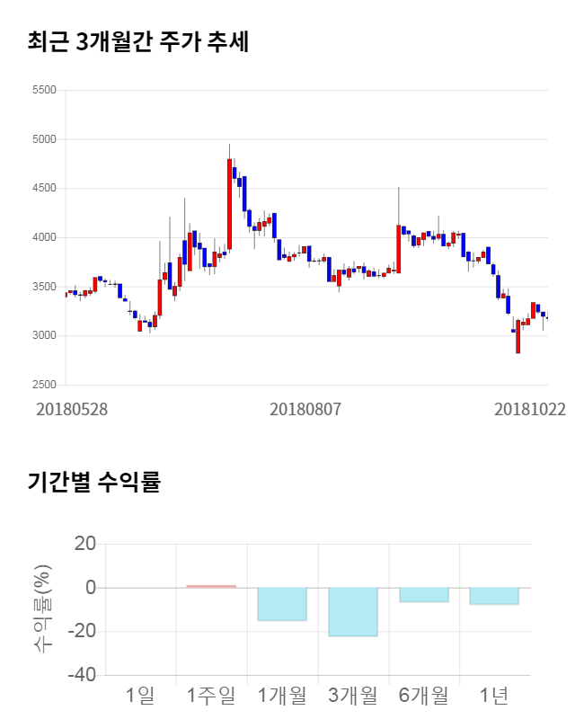Click the light blue 3개월 return bar
The image size is (575, 728).
pyautogui.click(x=353, y=612)
